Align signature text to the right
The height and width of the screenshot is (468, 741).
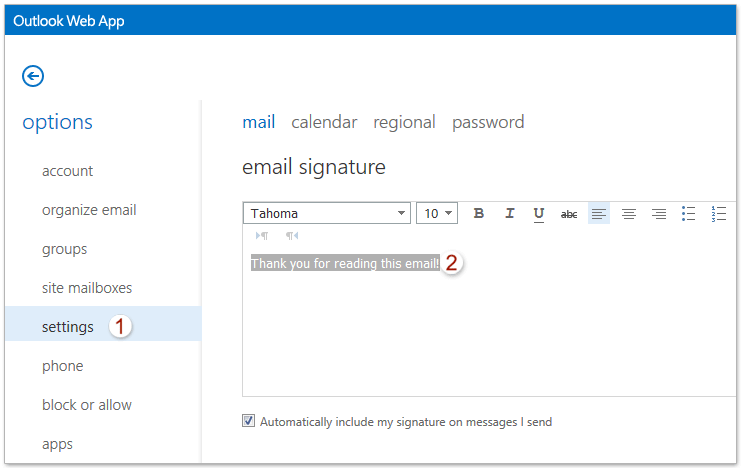[659, 213]
